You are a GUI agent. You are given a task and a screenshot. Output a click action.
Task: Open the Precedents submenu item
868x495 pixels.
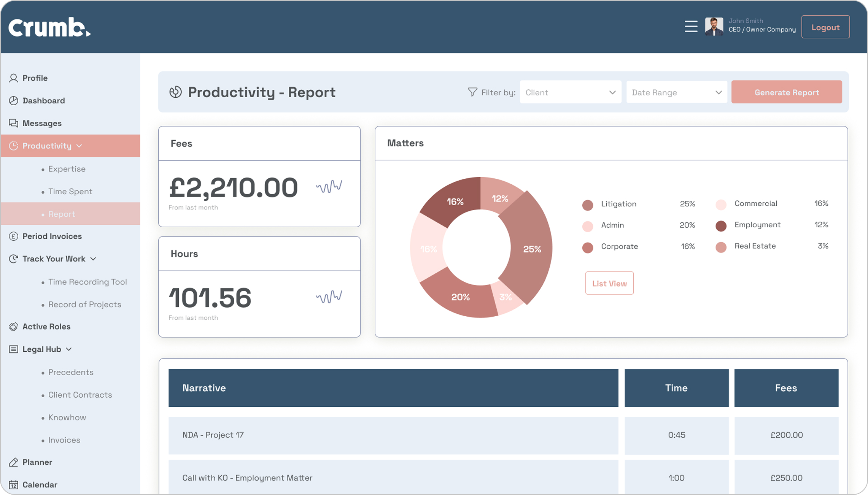point(71,372)
